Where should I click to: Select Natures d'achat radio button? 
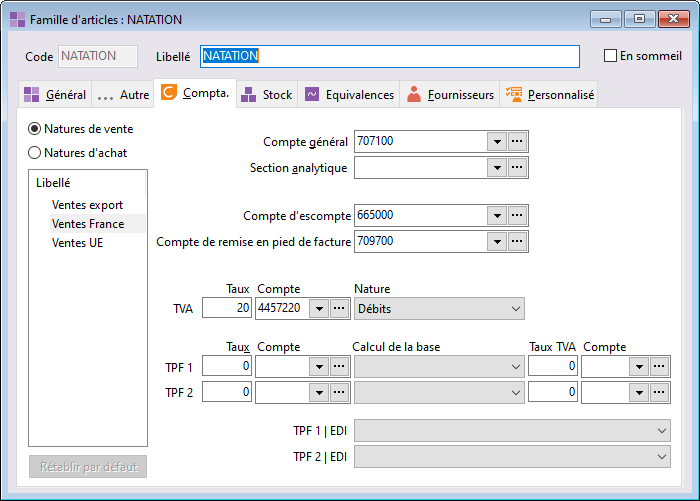(x=34, y=153)
